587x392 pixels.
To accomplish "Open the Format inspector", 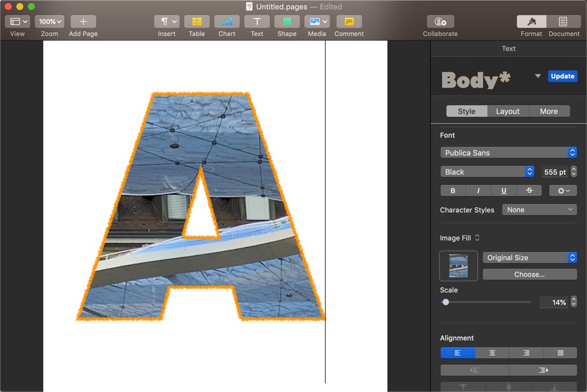I will [531, 22].
